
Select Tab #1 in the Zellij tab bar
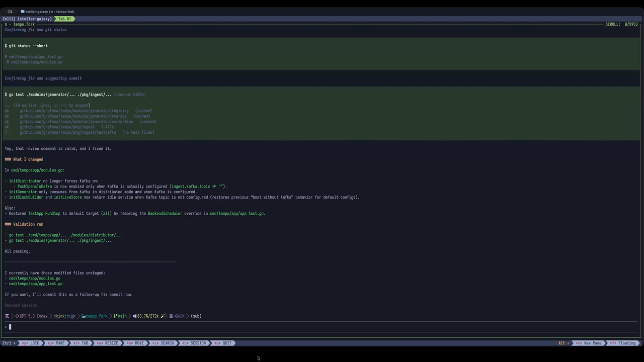(64, 19)
